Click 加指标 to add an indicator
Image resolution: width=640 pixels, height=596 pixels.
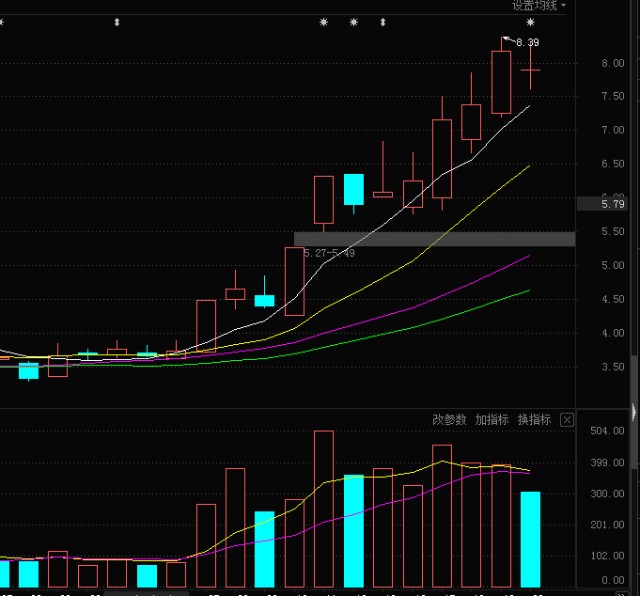pyautogui.click(x=492, y=419)
